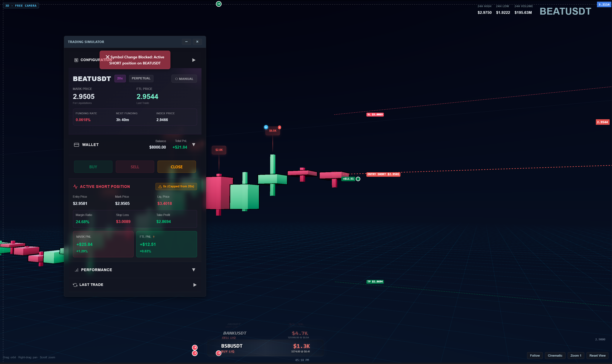This screenshot has width=612, height=364.
Task: Click the red -2 liquidation marker
Action: (195, 353)
